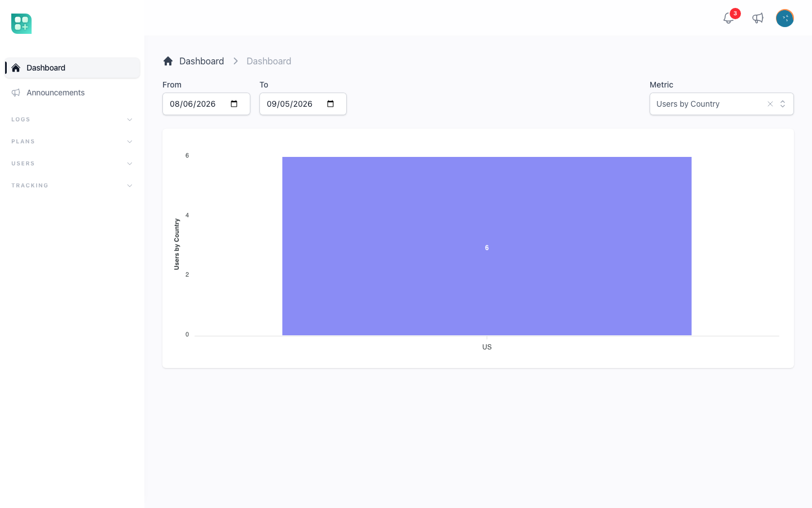Open announcements megaphone in top bar
Image resolution: width=812 pixels, height=508 pixels.
pyautogui.click(x=758, y=18)
